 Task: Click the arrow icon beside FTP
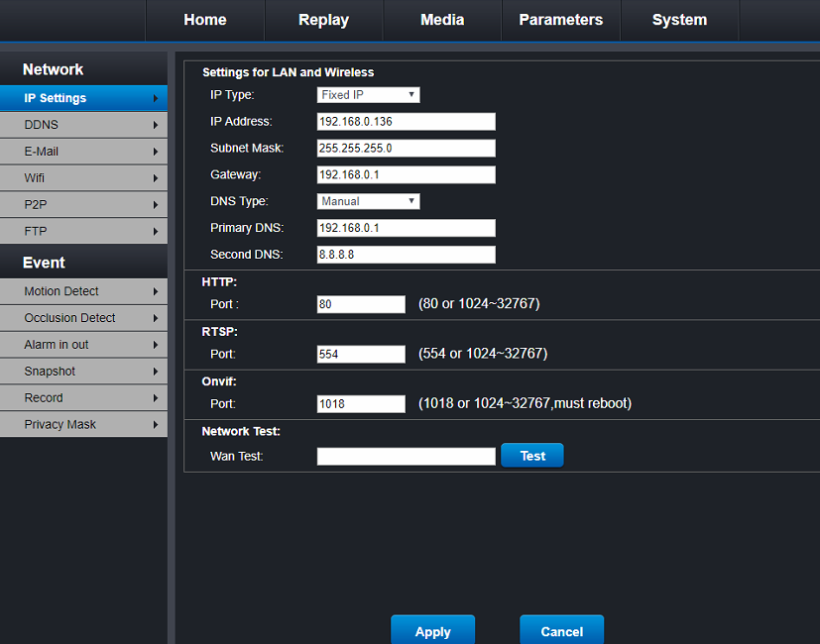(x=156, y=232)
